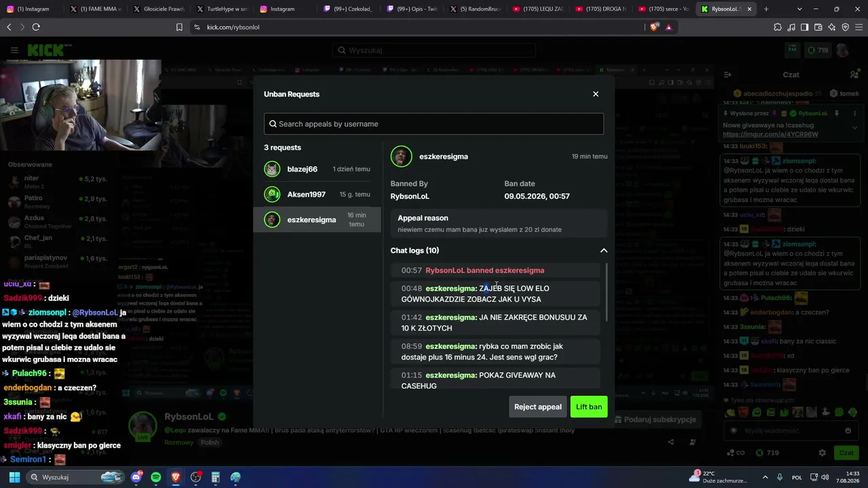Open volume control in the system tray
This screenshot has width=868, height=488.
point(827,477)
